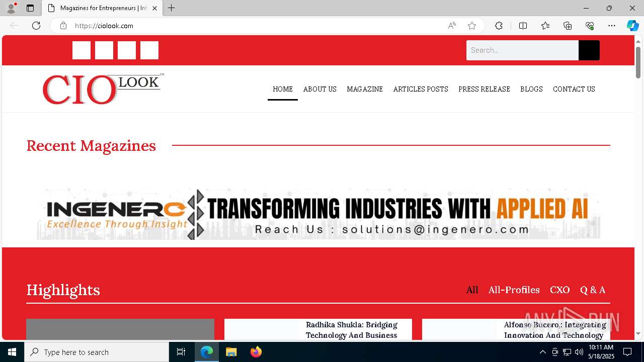Open the Radhika Shukla article

click(352, 330)
